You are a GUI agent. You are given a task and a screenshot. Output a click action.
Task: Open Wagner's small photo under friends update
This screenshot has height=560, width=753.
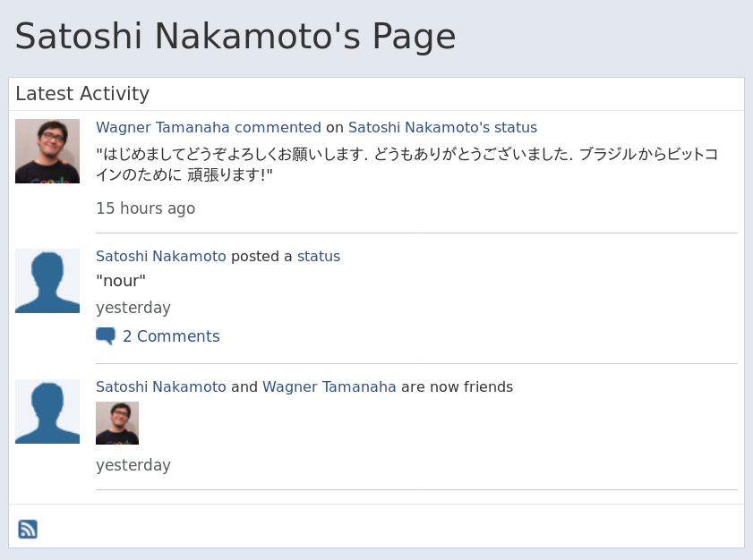point(117,423)
